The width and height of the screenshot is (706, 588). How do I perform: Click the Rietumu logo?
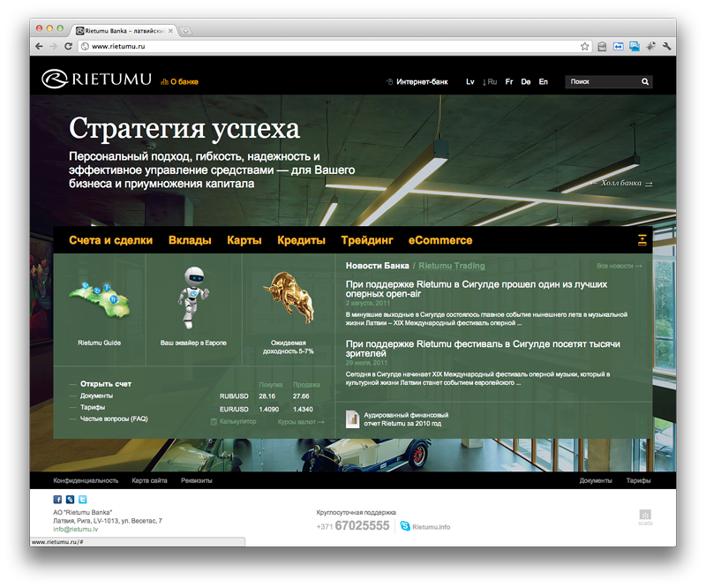tap(97, 79)
